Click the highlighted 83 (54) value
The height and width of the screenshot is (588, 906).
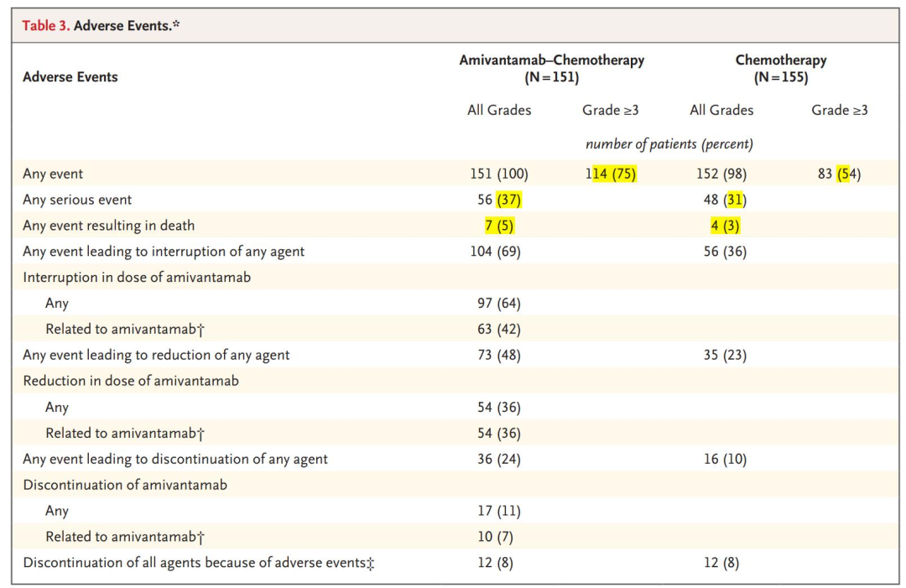(839, 174)
